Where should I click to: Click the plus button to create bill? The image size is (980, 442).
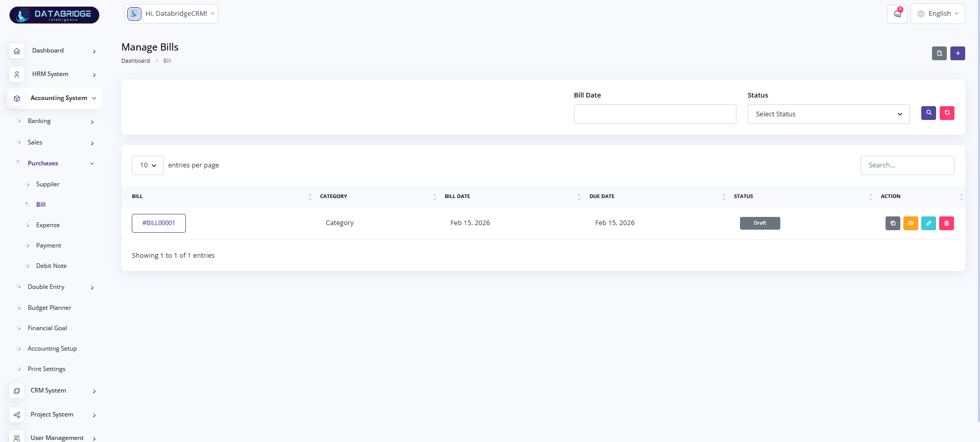[958, 53]
